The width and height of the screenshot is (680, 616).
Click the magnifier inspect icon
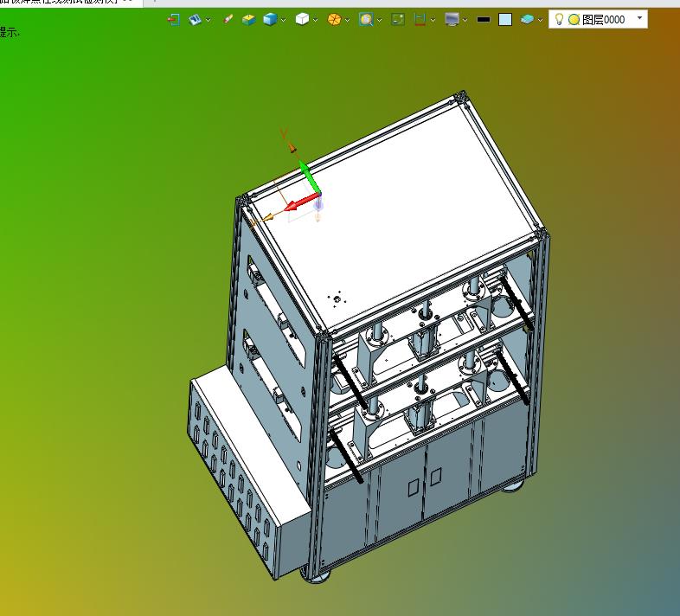366,20
